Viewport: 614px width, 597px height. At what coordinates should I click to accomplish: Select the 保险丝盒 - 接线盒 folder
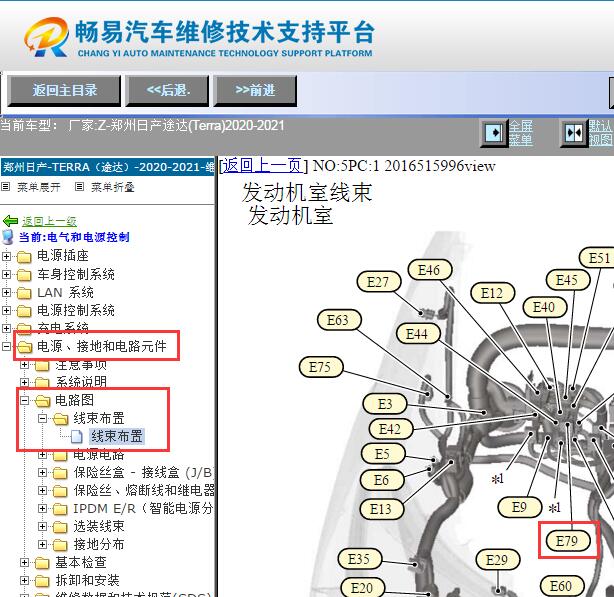(x=143, y=473)
